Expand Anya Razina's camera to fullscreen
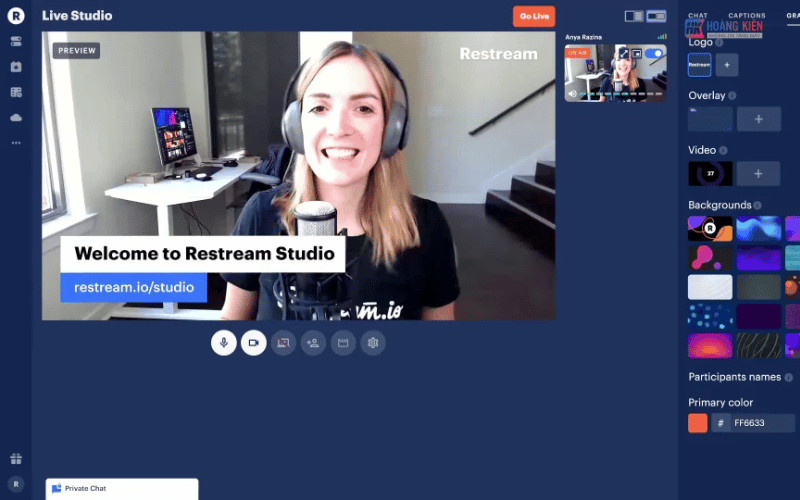The width and height of the screenshot is (800, 500). click(623, 53)
